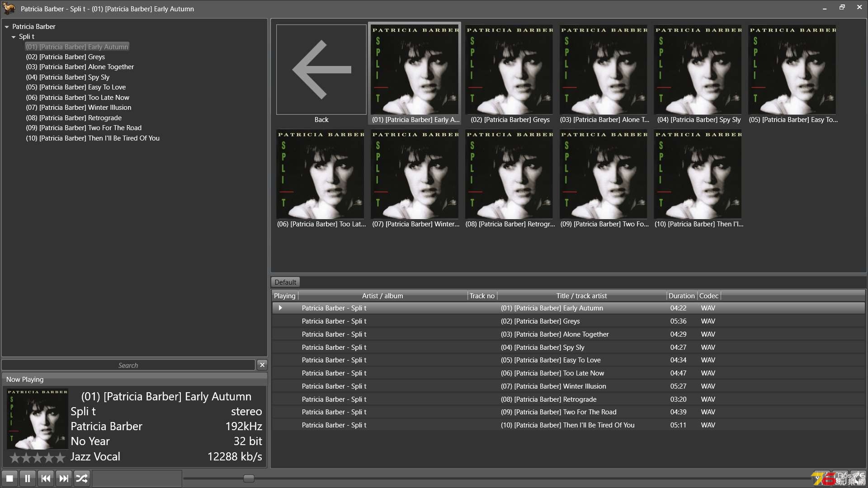Select playlist row (01) Early Autumn
This screenshot has width=868, height=488.
(568, 308)
